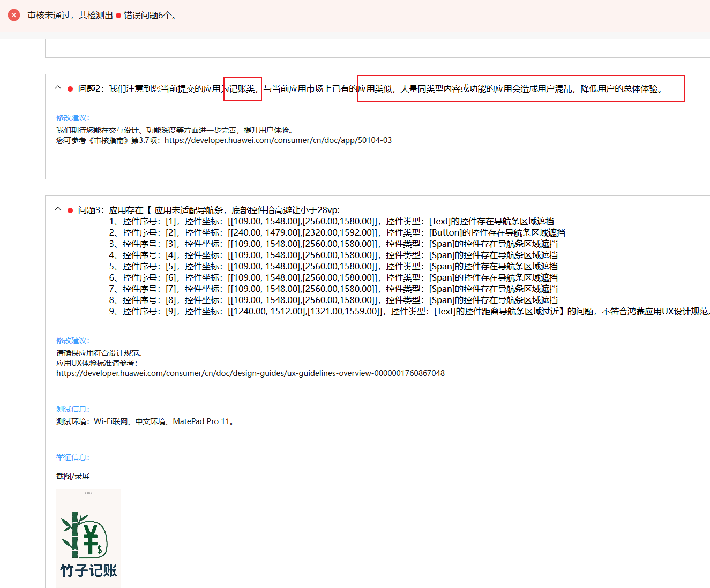Click the 审核未通过 banner message
This screenshot has height=588, width=710.
point(102,16)
